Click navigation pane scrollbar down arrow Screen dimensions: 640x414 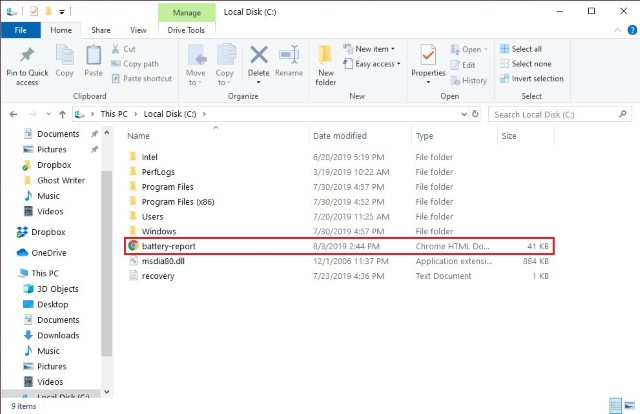pos(107,392)
